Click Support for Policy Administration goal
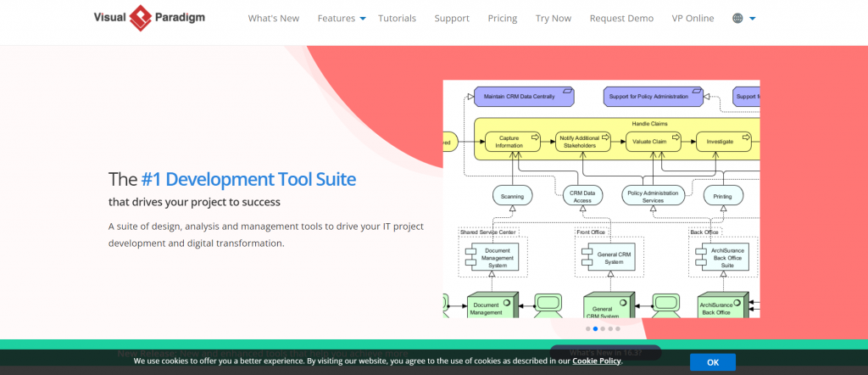The width and height of the screenshot is (868, 375). click(654, 97)
